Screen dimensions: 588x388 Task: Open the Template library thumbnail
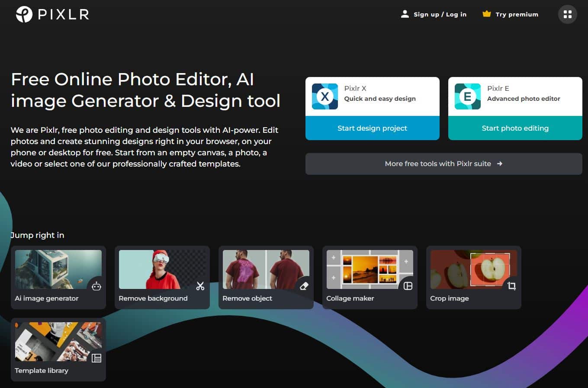point(58,342)
